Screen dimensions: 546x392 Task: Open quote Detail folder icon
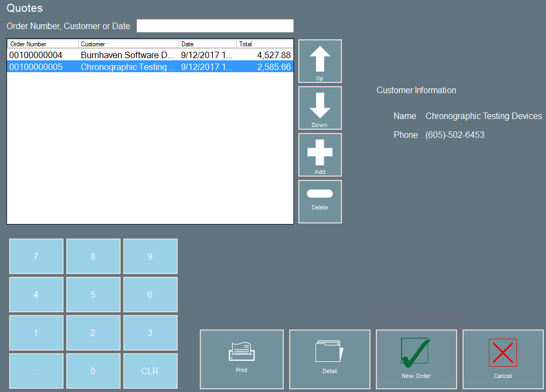[x=330, y=359]
